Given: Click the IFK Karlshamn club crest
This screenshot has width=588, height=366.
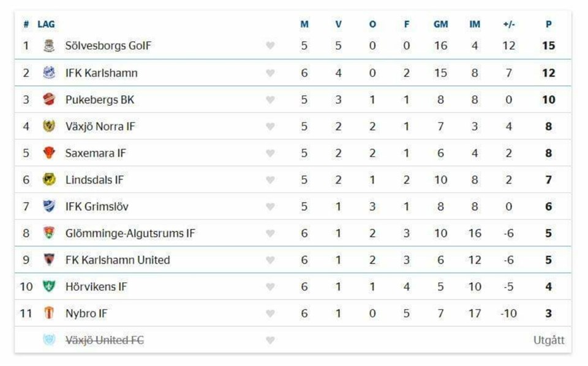Looking at the screenshot, I should tap(49, 73).
